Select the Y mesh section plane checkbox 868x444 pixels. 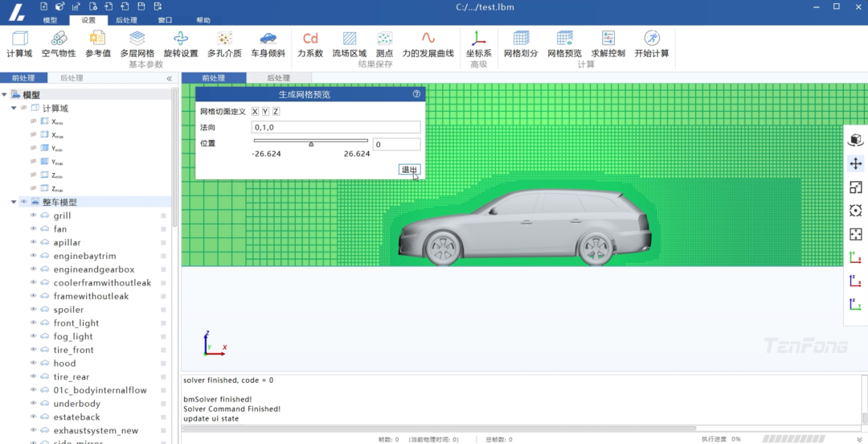265,112
